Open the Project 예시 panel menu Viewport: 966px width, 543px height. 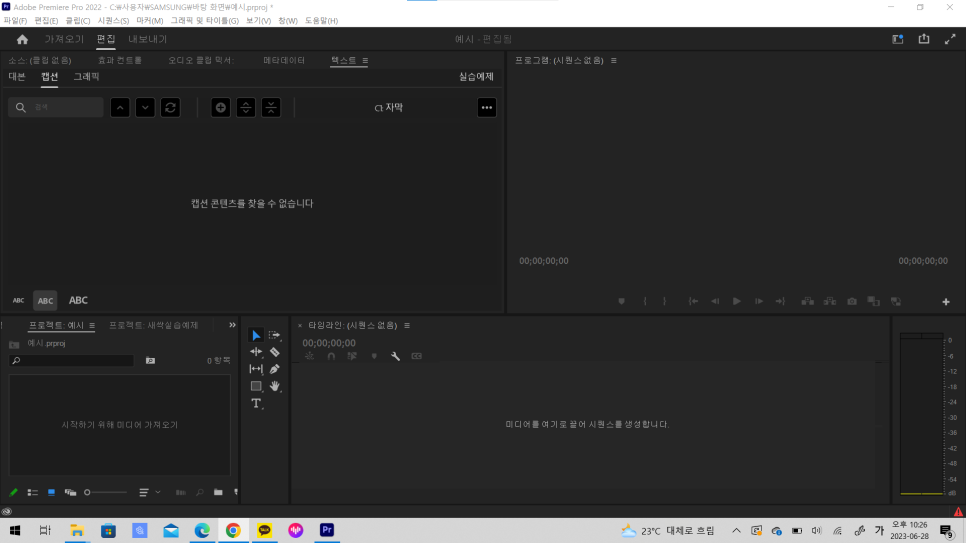[x=92, y=325]
